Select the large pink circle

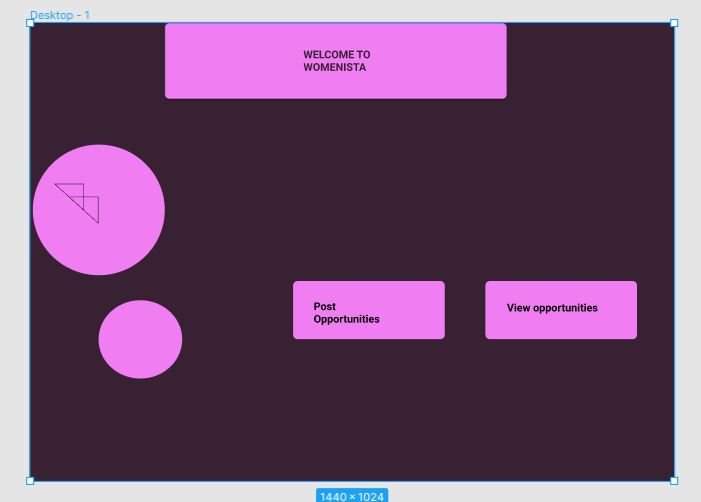[99, 210]
